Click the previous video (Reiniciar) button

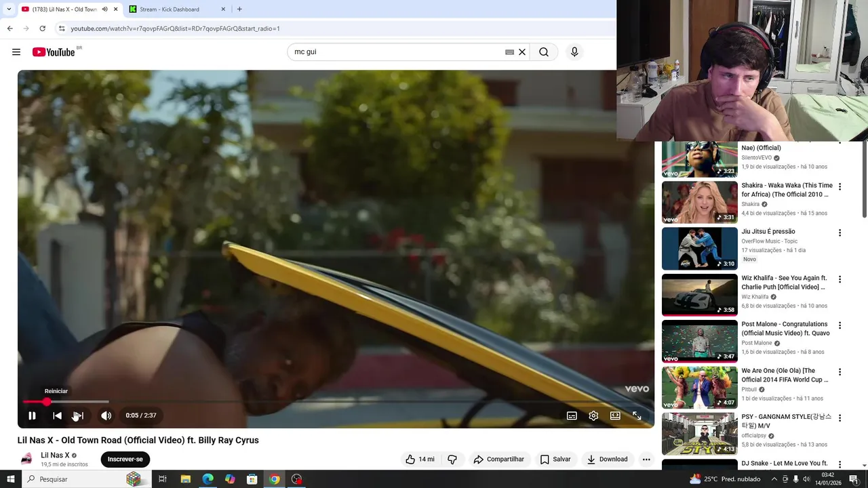click(x=57, y=415)
